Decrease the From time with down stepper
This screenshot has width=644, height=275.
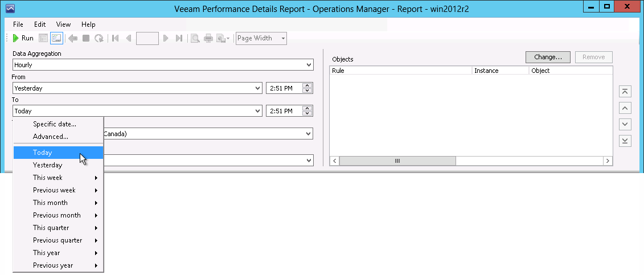307,91
